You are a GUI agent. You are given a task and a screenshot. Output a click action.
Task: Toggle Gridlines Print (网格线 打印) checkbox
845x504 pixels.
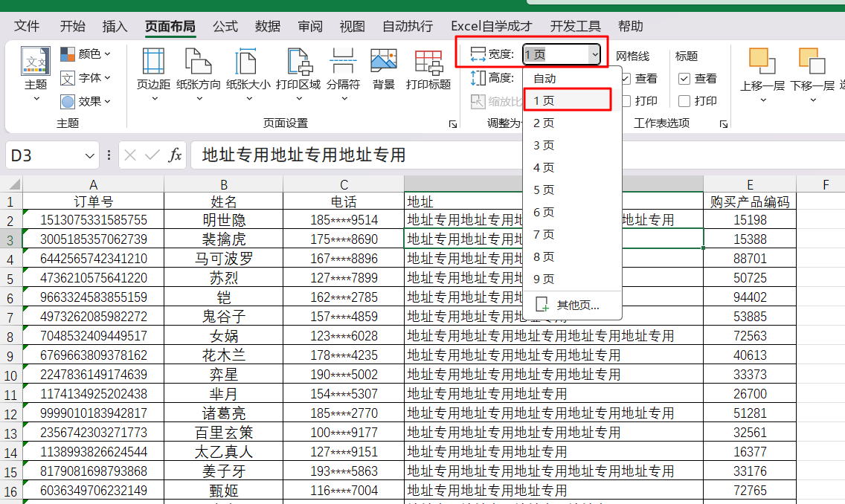(x=626, y=100)
